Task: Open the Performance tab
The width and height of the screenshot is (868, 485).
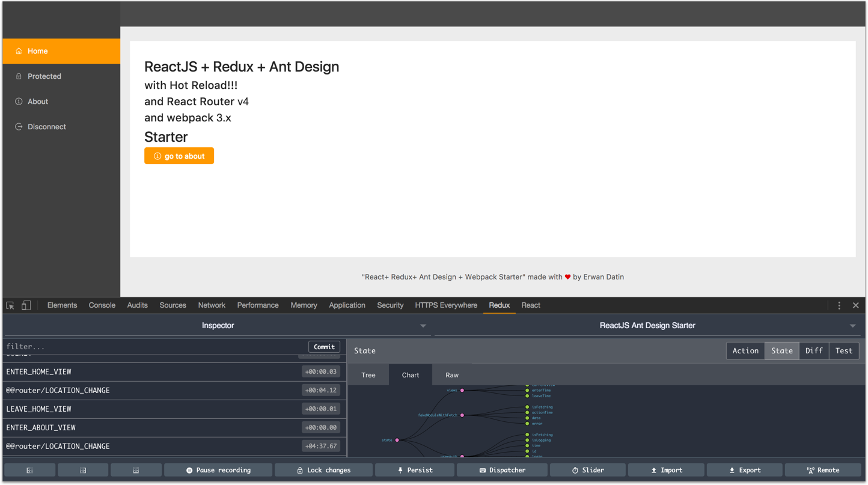Action: (258, 305)
